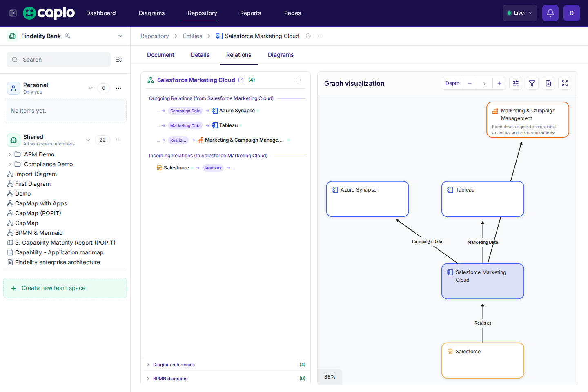Add a new relation with plus icon
588x392 pixels.
(x=298, y=80)
